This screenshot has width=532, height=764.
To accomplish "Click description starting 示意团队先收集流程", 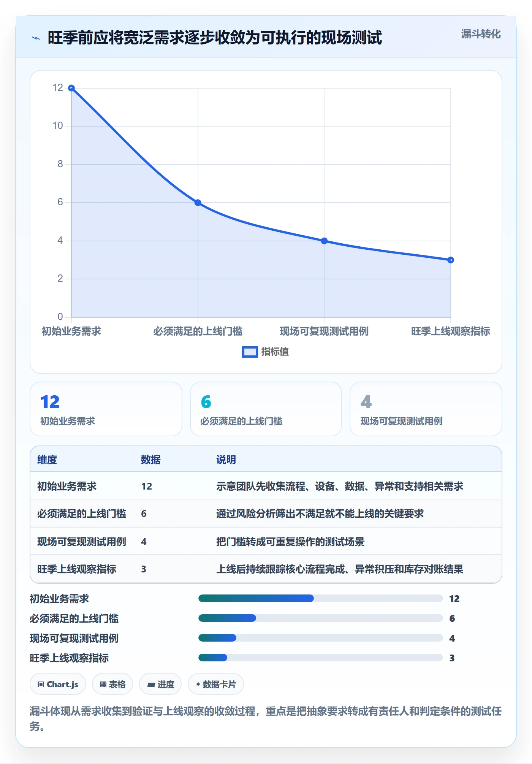I will [340, 486].
